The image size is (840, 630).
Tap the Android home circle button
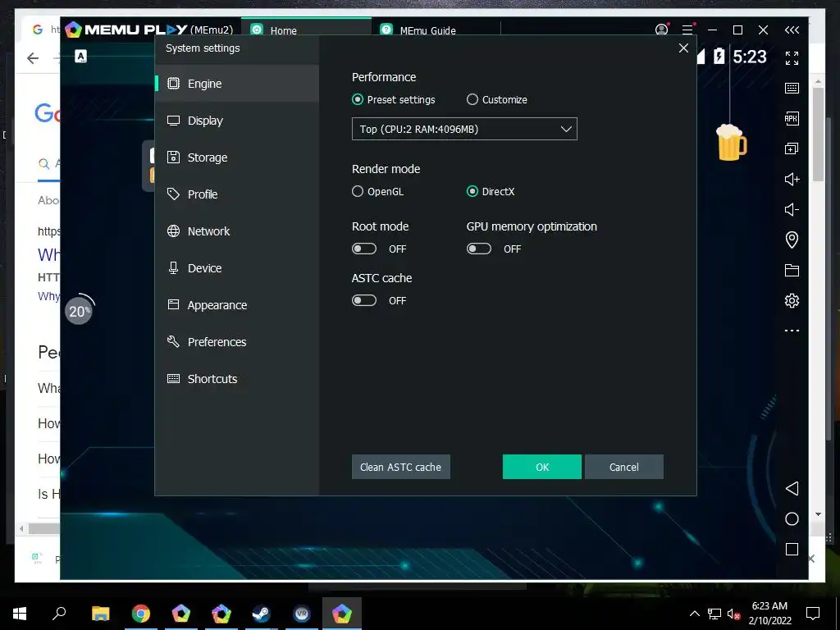pos(792,519)
